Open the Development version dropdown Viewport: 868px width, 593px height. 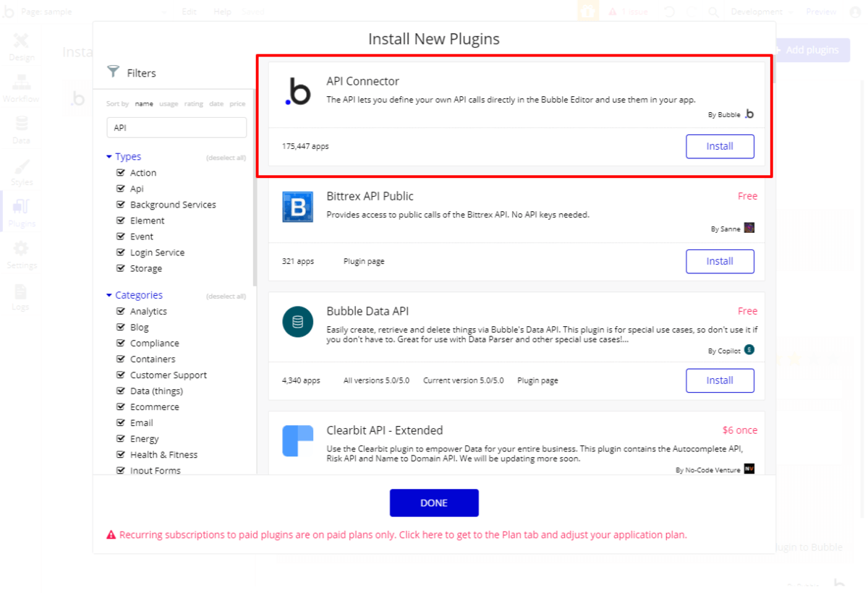[x=761, y=12]
